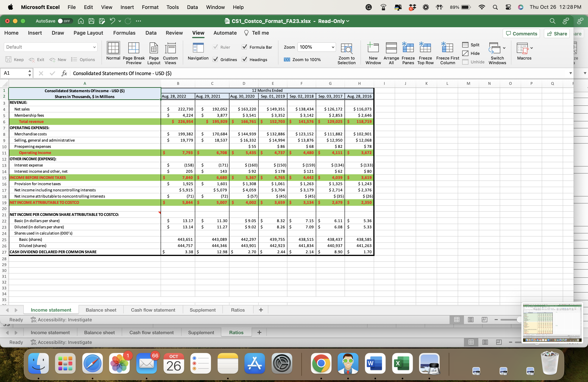Open the Formulas ribbon tab

[x=124, y=33]
